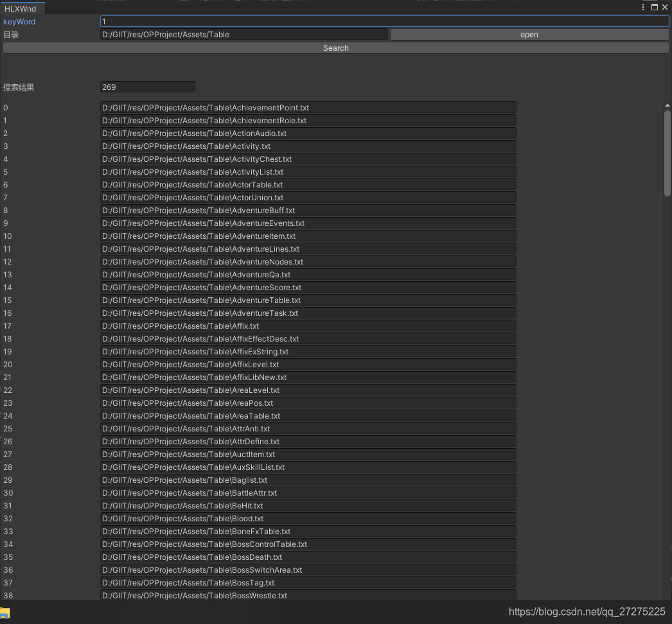Select the AdventureBuff.txt result
This screenshot has width=672, height=624.
click(308, 211)
